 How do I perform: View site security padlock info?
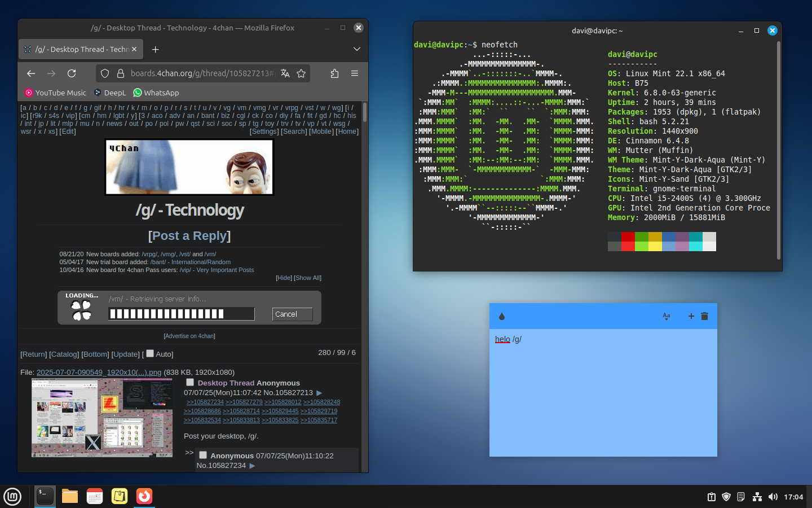tap(120, 73)
